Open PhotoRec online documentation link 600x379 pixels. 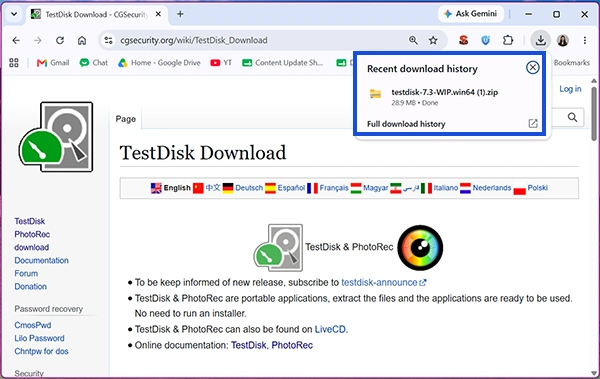point(292,345)
